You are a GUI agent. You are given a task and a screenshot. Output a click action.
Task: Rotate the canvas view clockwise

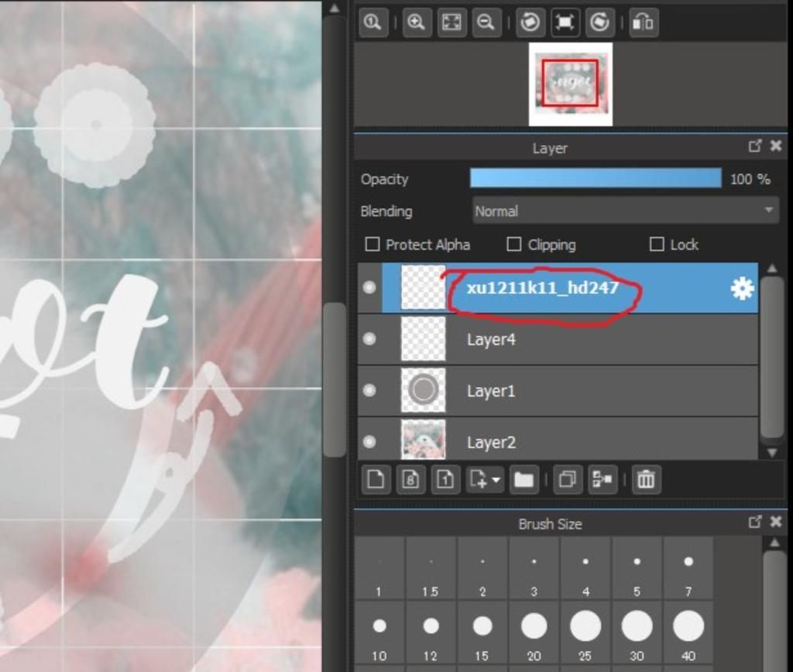(x=600, y=22)
